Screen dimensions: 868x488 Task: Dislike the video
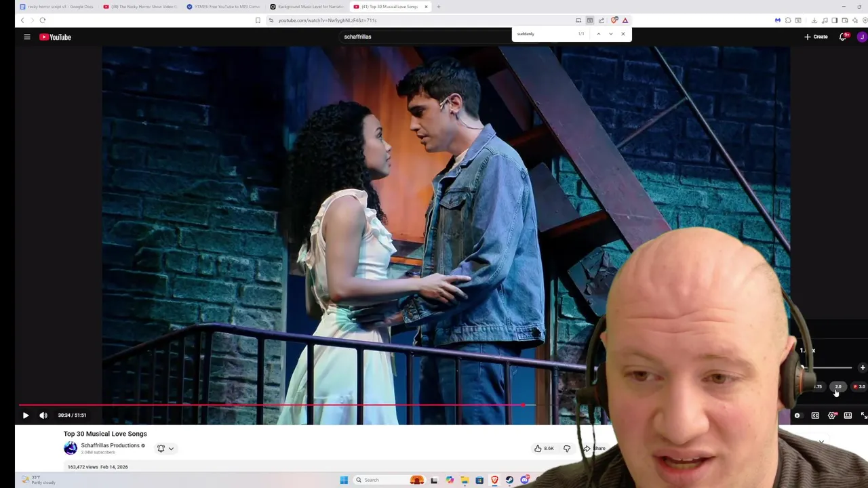point(567,448)
